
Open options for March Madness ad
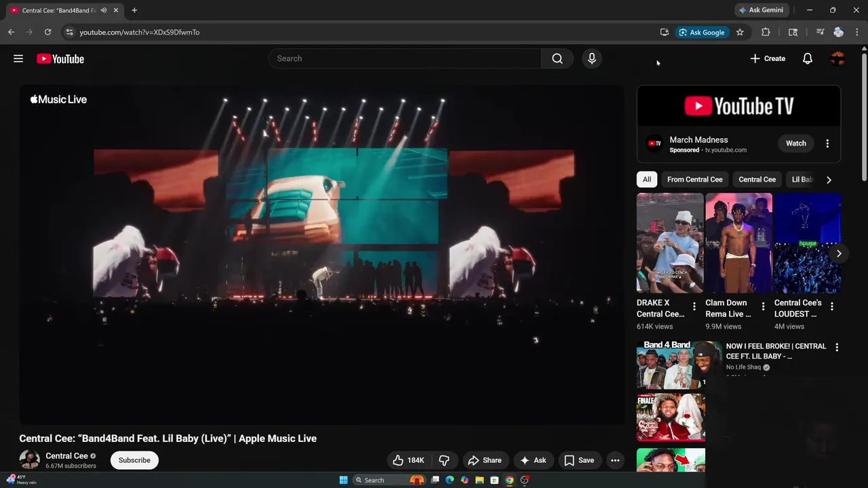827,144
